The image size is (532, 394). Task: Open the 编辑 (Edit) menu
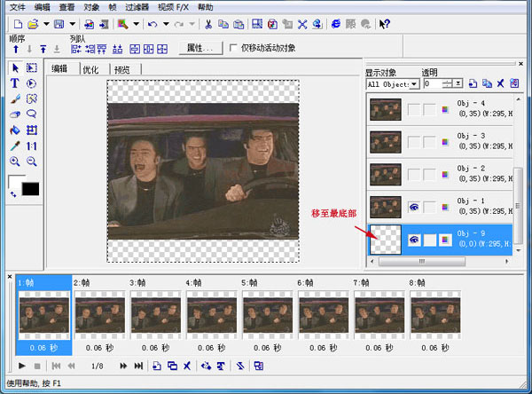click(42, 7)
